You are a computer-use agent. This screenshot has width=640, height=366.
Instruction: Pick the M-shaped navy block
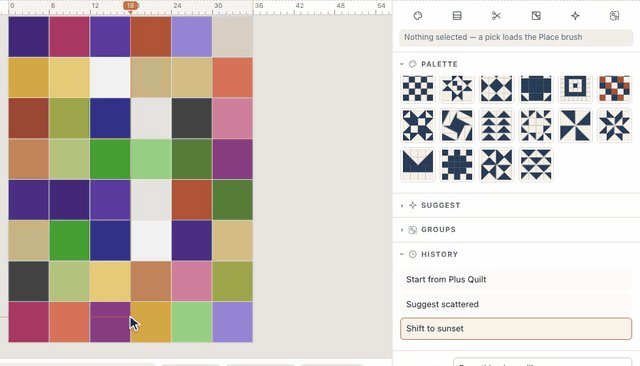point(418,165)
